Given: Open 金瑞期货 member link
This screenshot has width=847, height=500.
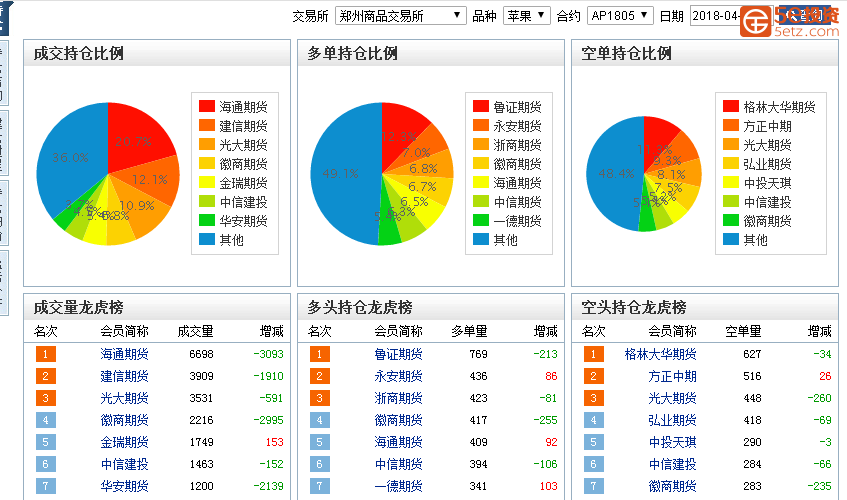Looking at the screenshot, I should tap(124, 442).
